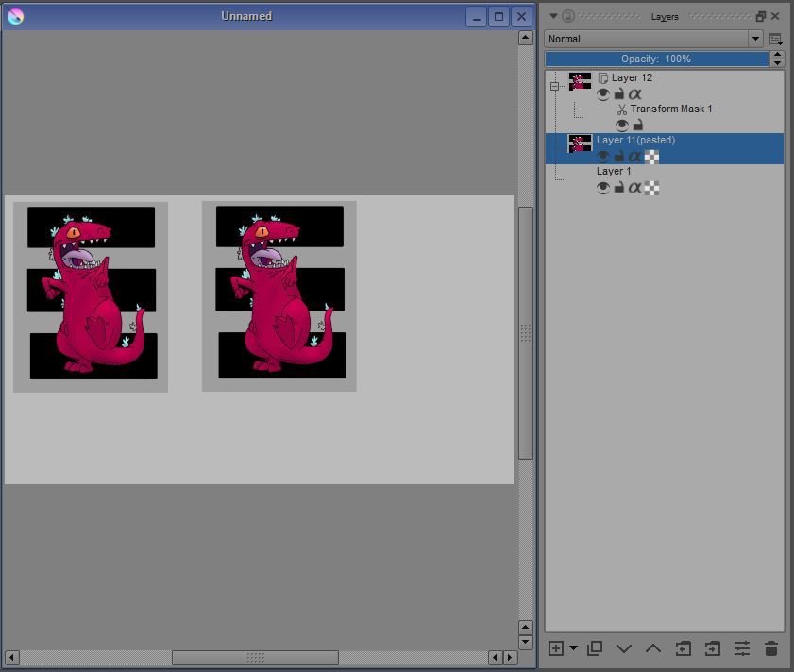Select the Layer 11(pasted) row
The width and height of the screenshot is (794, 672).
[x=665, y=148]
